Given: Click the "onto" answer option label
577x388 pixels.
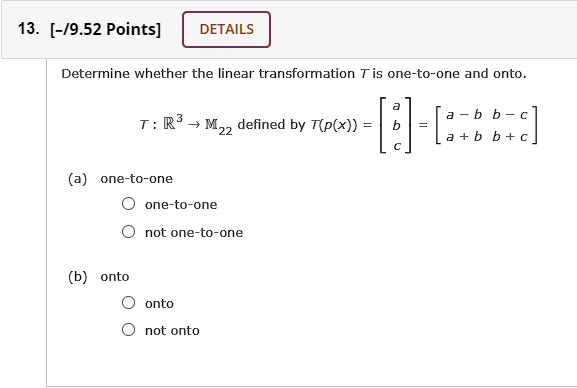Looking at the screenshot, I should [159, 304].
